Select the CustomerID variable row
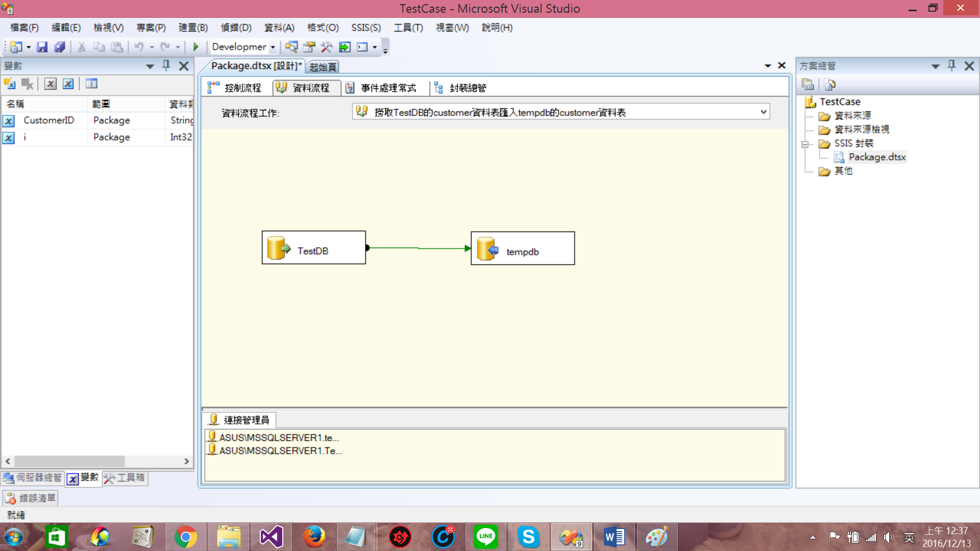The height and width of the screenshot is (551, 980). coord(97,120)
